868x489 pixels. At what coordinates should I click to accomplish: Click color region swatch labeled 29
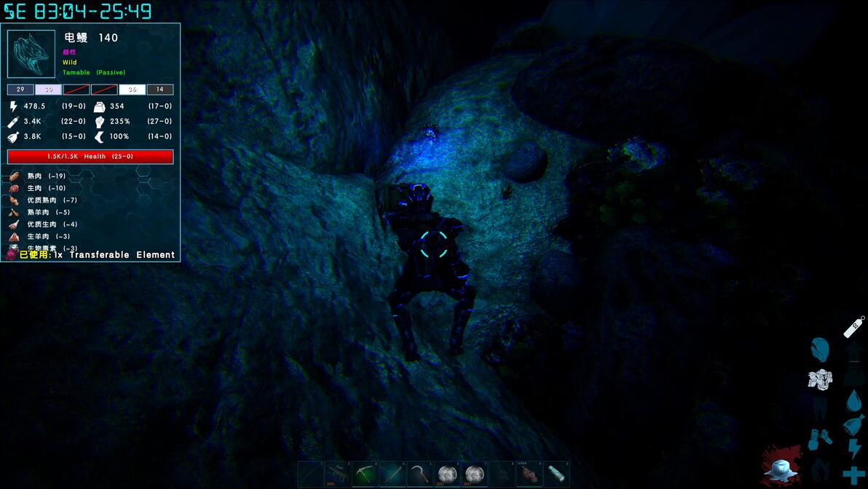(20, 90)
